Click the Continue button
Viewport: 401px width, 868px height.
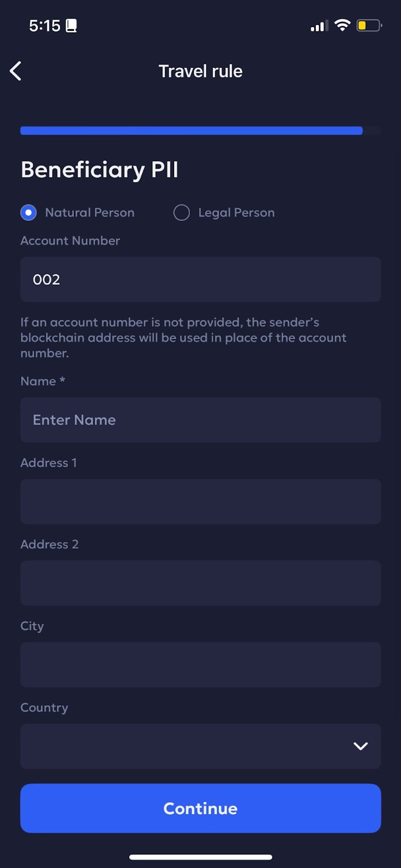click(201, 808)
